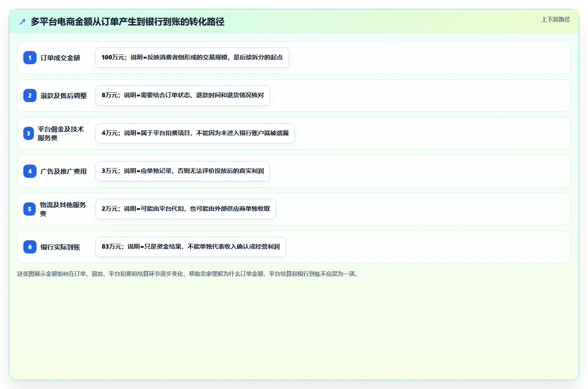Click step number badge 4
The width and height of the screenshot is (588, 389).
(30, 171)
